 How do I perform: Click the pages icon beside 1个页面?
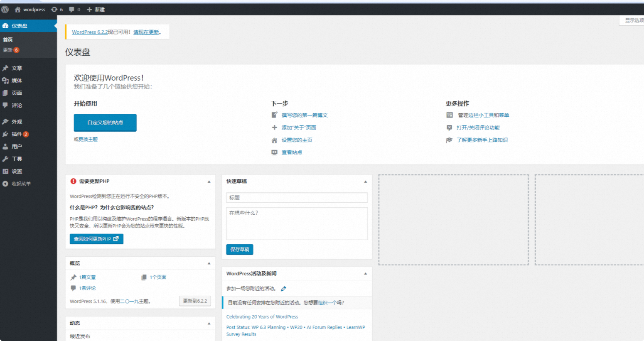pyautogui.click(x=144, y=277)
